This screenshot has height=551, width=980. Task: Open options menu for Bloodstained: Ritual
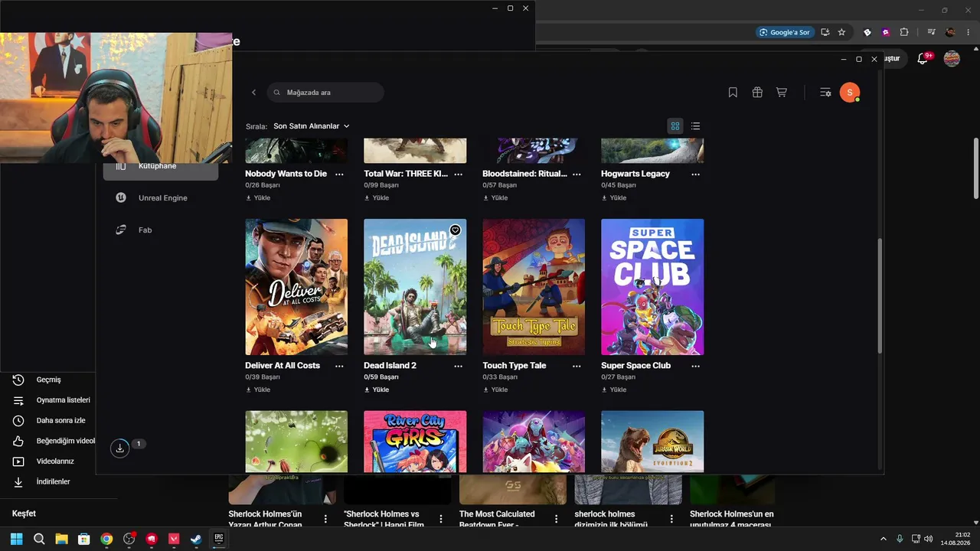point(577,174)
